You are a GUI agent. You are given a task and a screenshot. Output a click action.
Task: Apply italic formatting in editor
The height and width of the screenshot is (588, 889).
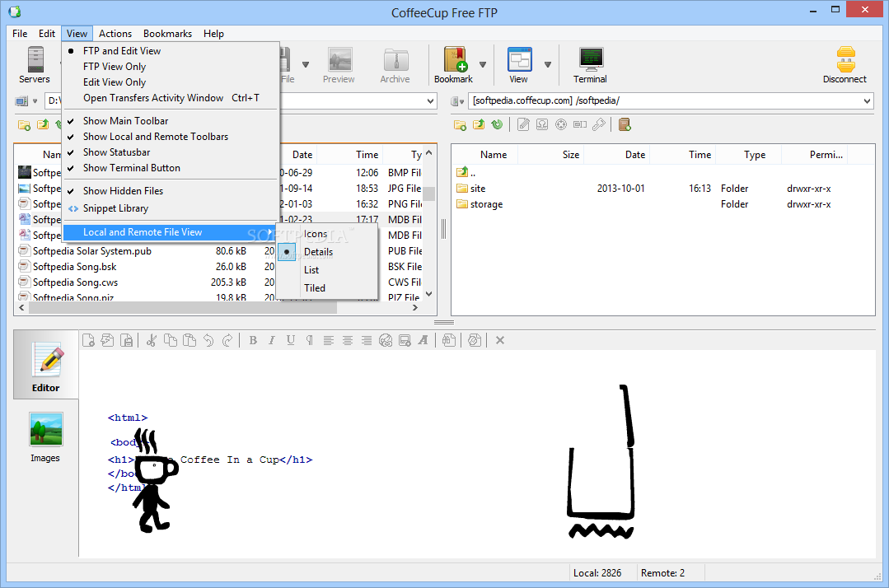coord(272,340)
